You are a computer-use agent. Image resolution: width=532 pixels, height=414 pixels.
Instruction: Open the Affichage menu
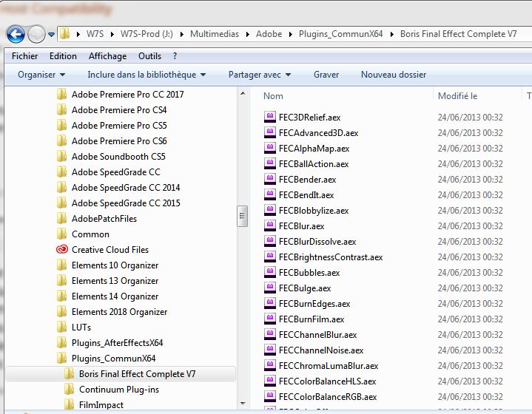tap(107, 56)
